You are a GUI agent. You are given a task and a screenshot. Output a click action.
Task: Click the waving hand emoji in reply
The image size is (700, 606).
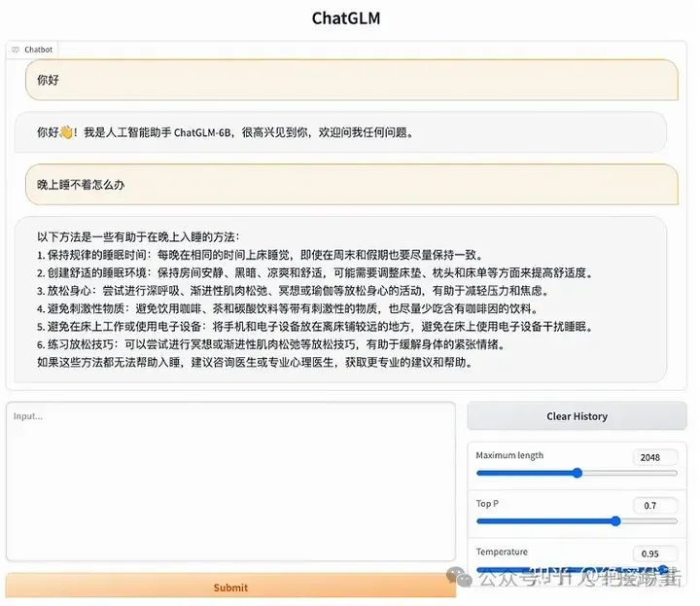point(66,132)
